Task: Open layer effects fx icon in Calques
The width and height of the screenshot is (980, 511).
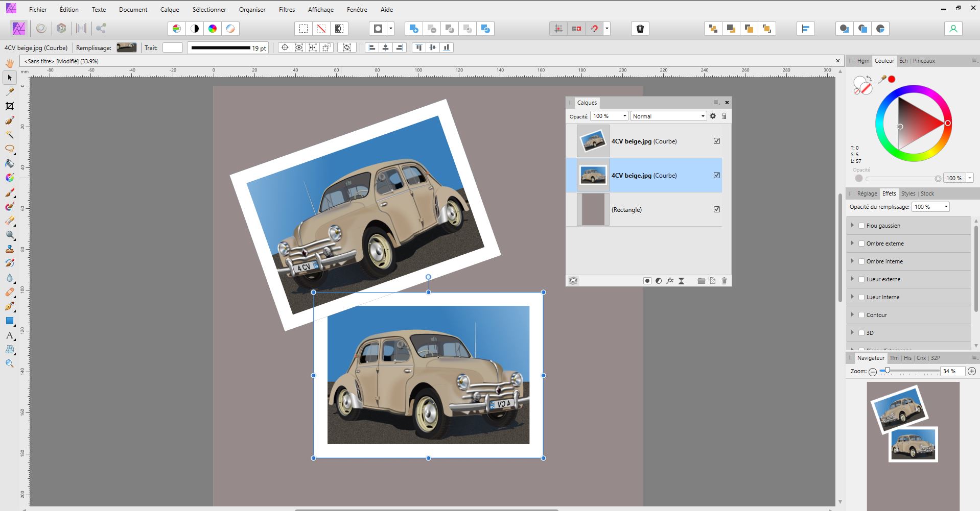Action: pyautogui.click(x=670, y=281)
